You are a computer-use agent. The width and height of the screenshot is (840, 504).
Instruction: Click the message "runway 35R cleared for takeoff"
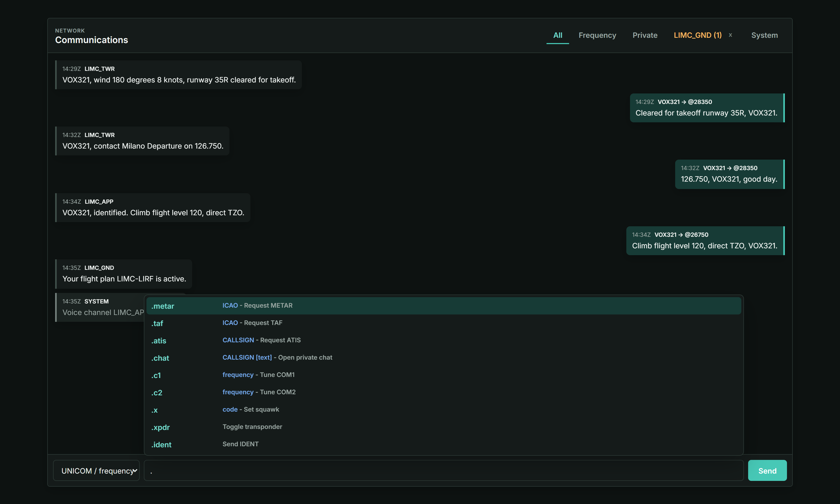(x=178, y=75)
